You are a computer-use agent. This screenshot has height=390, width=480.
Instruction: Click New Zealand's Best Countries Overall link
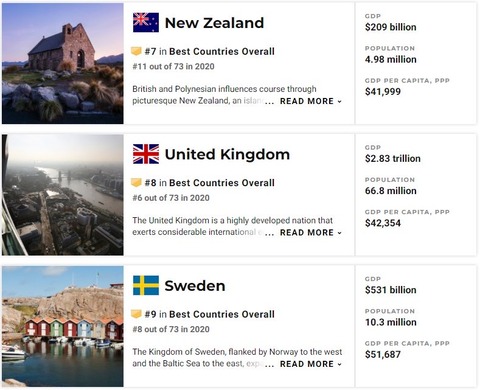tap(222, 51)
